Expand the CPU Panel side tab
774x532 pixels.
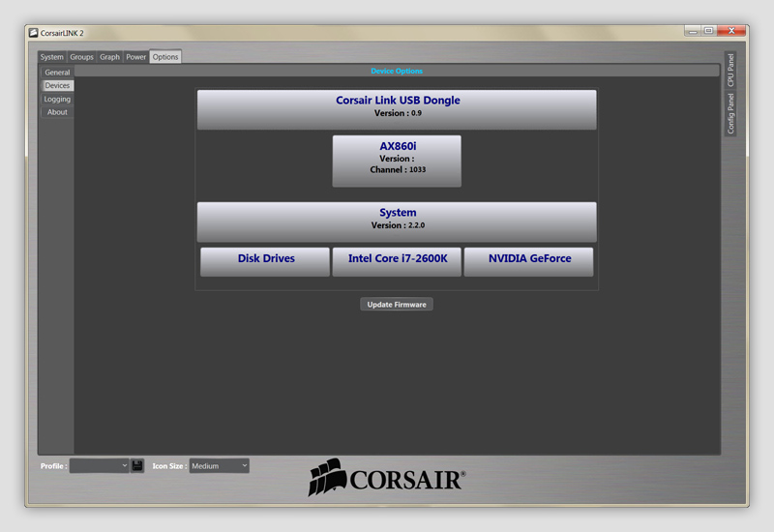point(730,70)
